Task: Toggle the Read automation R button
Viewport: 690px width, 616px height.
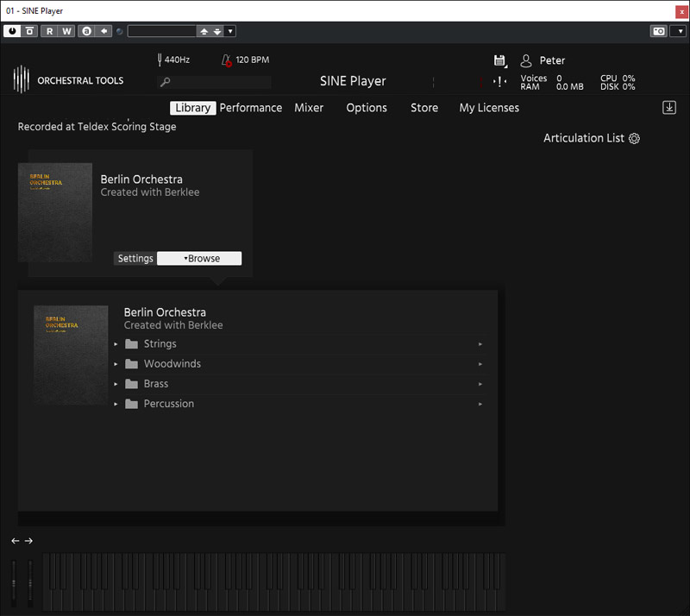Action: 49,31
